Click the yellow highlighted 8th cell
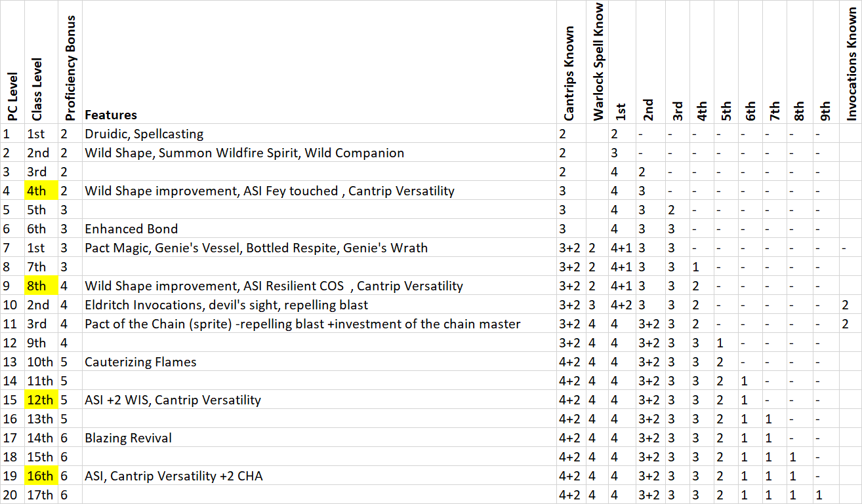The width and height of the screenshot is (862, 504). point(42,286)
